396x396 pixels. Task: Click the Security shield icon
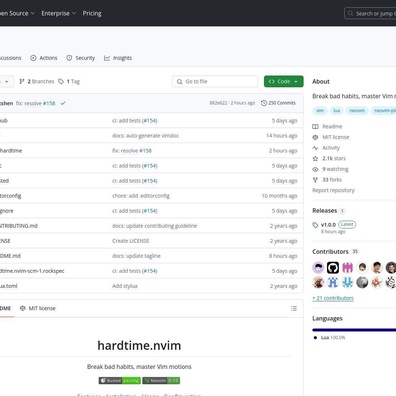[69, 58]
